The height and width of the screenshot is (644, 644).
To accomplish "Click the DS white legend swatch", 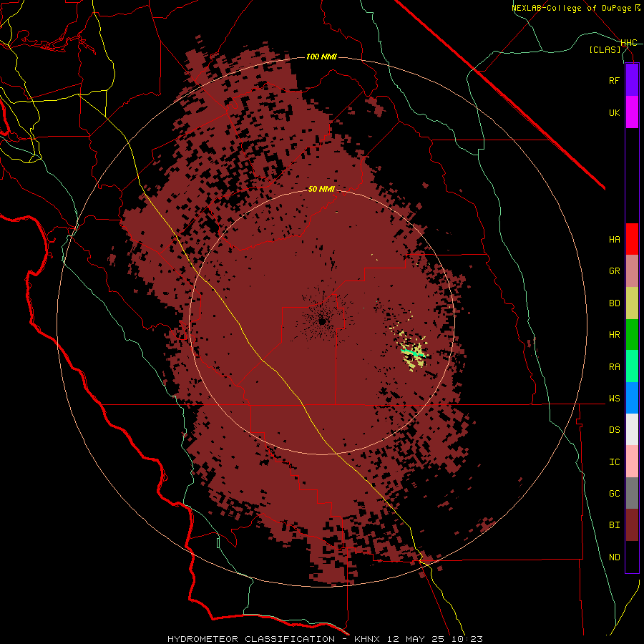I will click(x=632, y=429).
